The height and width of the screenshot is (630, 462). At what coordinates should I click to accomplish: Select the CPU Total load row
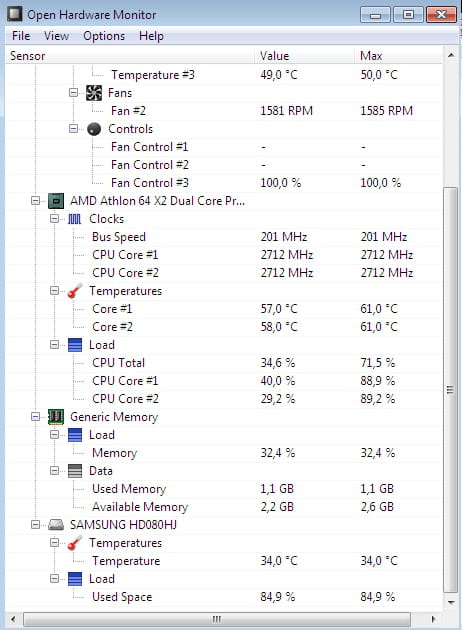[224, 363]
